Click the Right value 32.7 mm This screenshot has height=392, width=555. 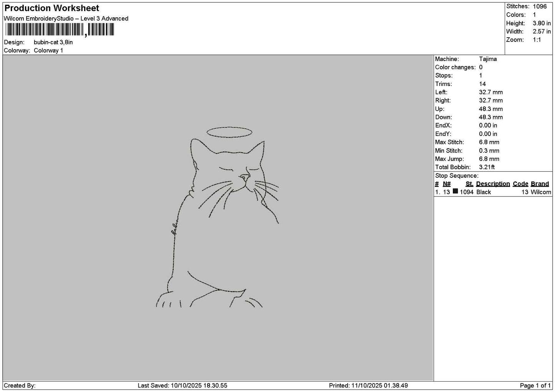tap(491, 101)
